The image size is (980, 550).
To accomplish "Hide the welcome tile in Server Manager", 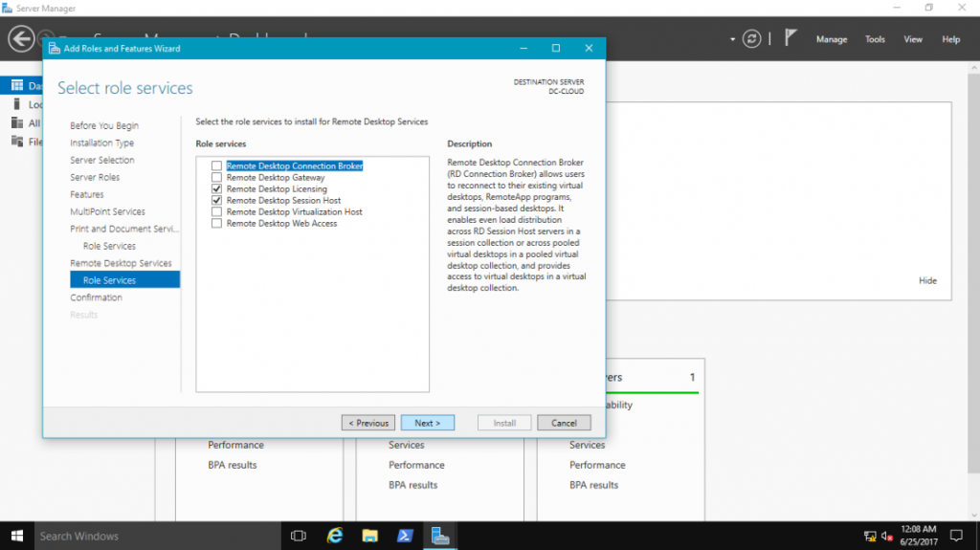I will pos(927,280).
